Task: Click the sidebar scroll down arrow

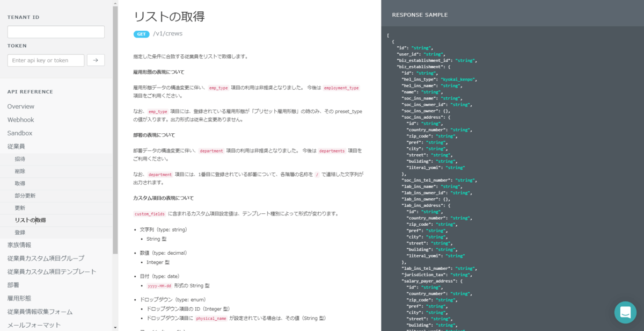Action: click(115, 327)
